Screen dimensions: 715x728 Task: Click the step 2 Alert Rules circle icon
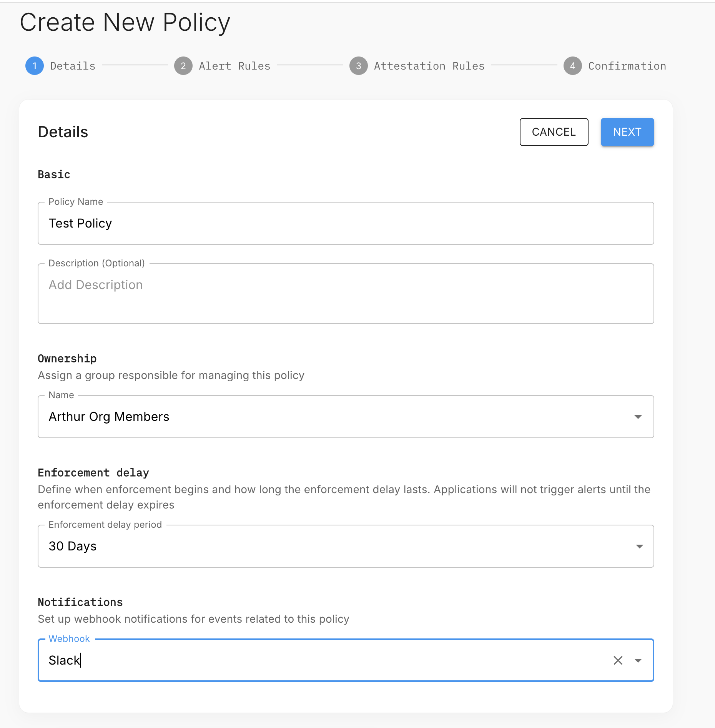tap(183, 66)
